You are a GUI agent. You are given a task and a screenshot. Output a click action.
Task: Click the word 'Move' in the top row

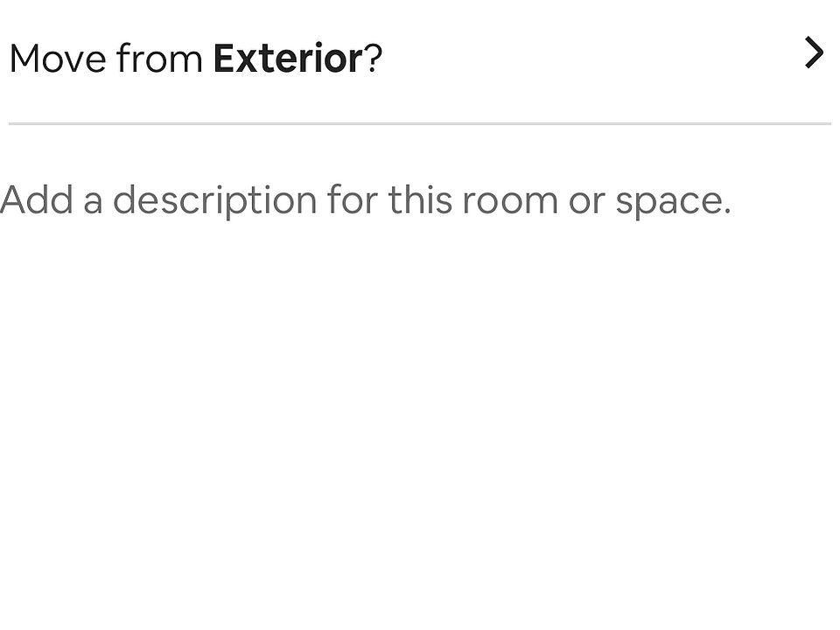click(58, 58)
